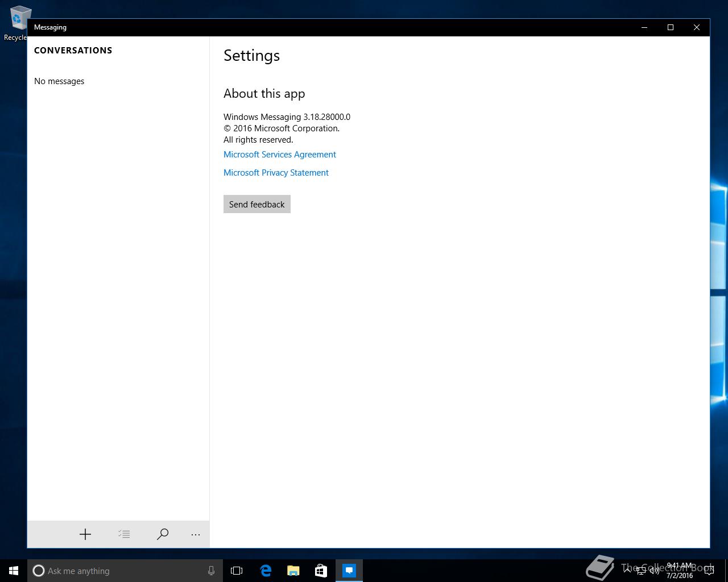Image resolution: width=728 pixels, height=582 pixels.
Task: Click the Messaging app taskbar icon
Action: pyautogui.click(x=349, y=571)
